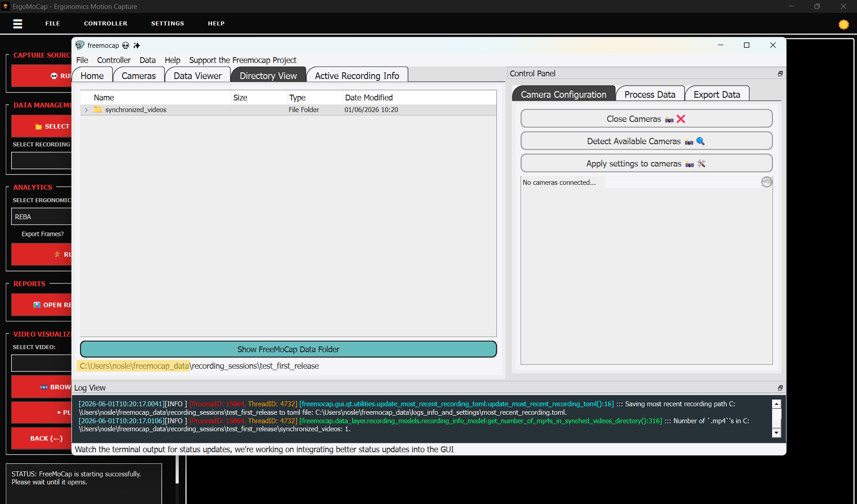The height and width of the screenshot is (504, 857).
Task: Click the circular refresh icon beside No cameras connected
Action: [766, 182]
